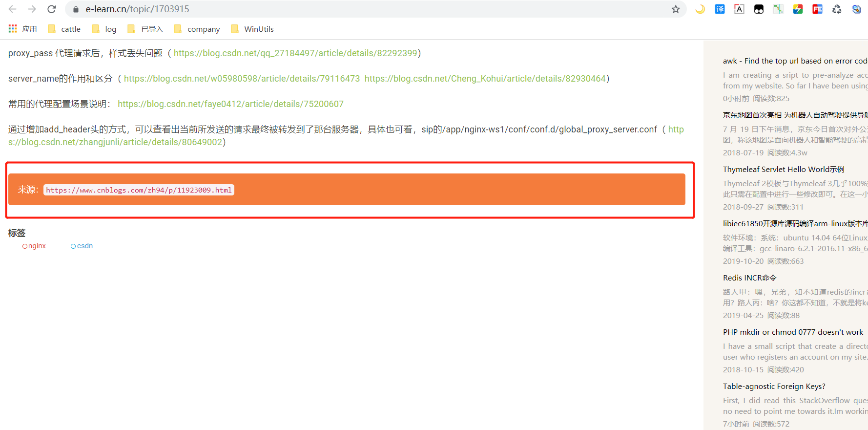Click the recycle arrows extension icon
868x430 pixels.
coord(837,9)
